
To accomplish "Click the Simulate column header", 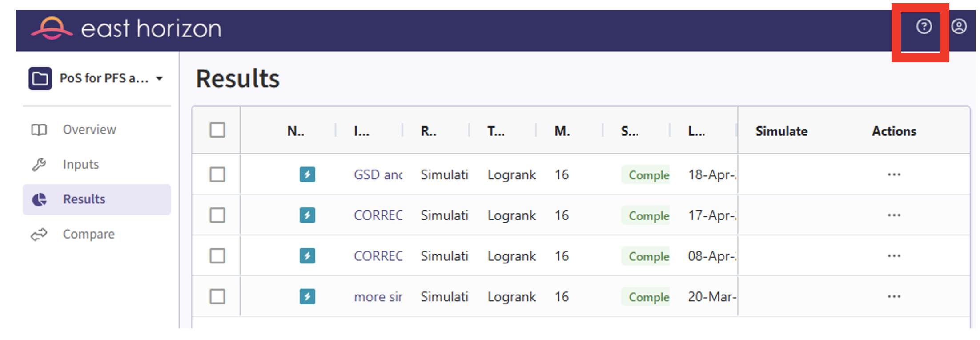I will (781, 131).
